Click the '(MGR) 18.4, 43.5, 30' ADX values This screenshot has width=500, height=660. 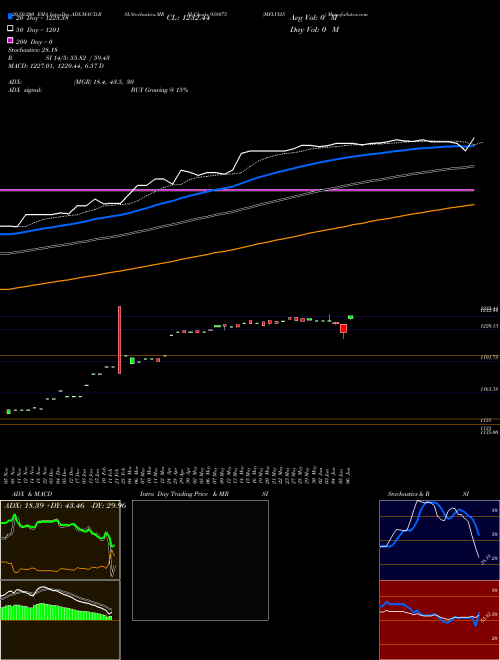coord(104,82)
